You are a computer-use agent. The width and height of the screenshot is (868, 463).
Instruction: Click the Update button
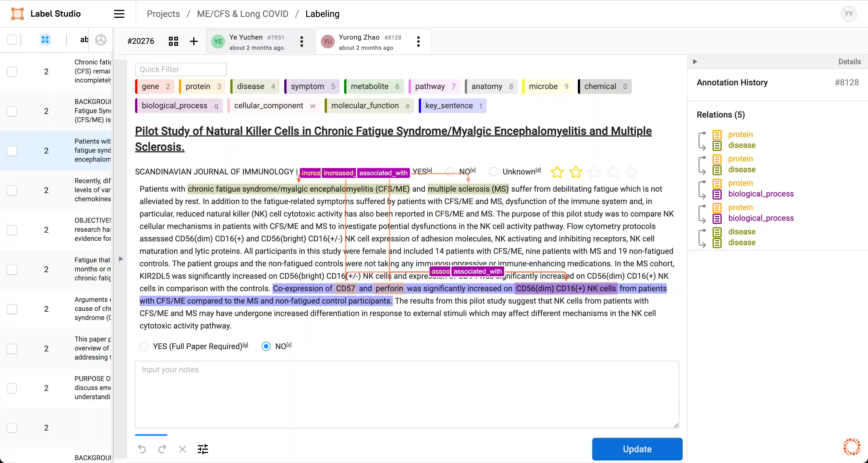(x=637, y=449)
